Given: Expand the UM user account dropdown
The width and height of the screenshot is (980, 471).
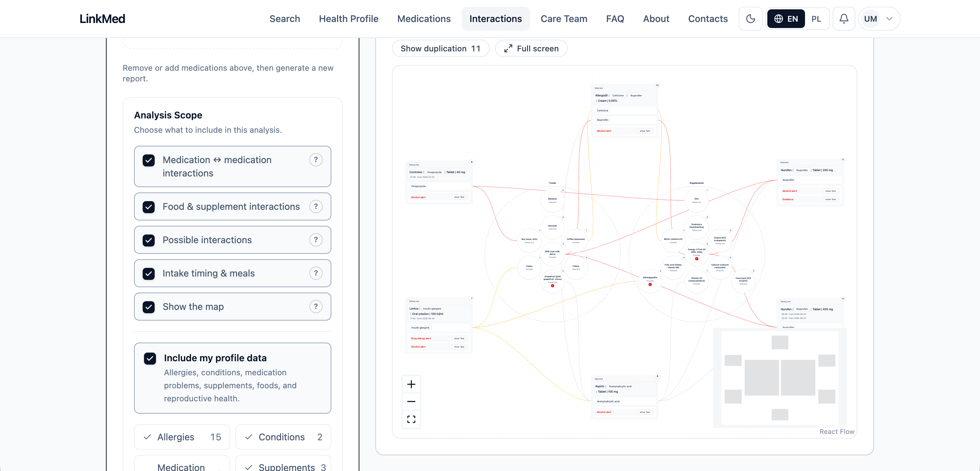Looking at the screenshot, I should coord(879,19).
